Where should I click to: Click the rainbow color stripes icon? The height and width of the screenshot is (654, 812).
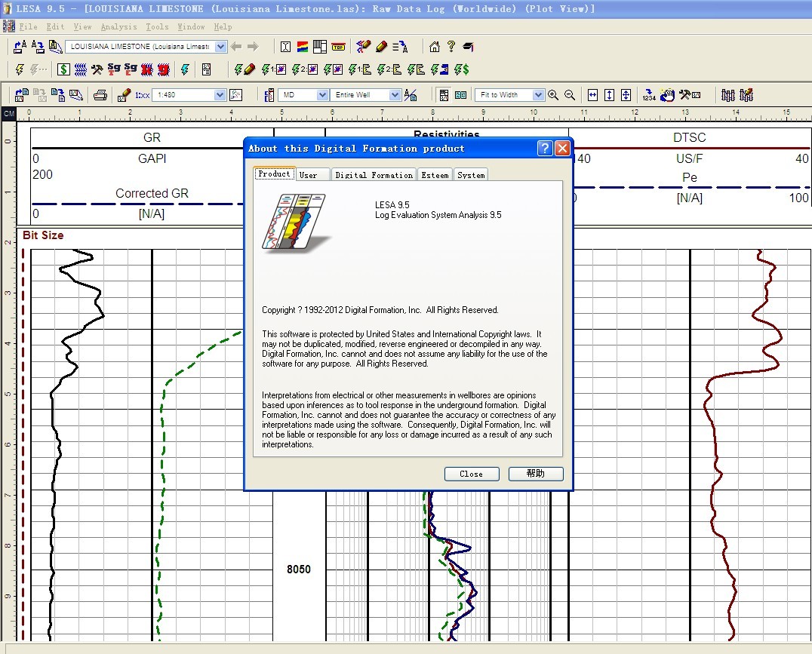point(303,47)
